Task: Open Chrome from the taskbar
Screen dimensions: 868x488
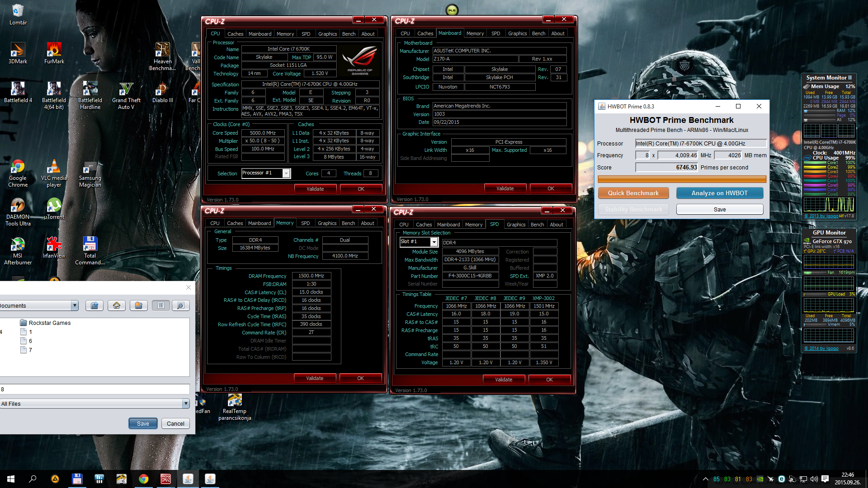Action: [143, 479]
